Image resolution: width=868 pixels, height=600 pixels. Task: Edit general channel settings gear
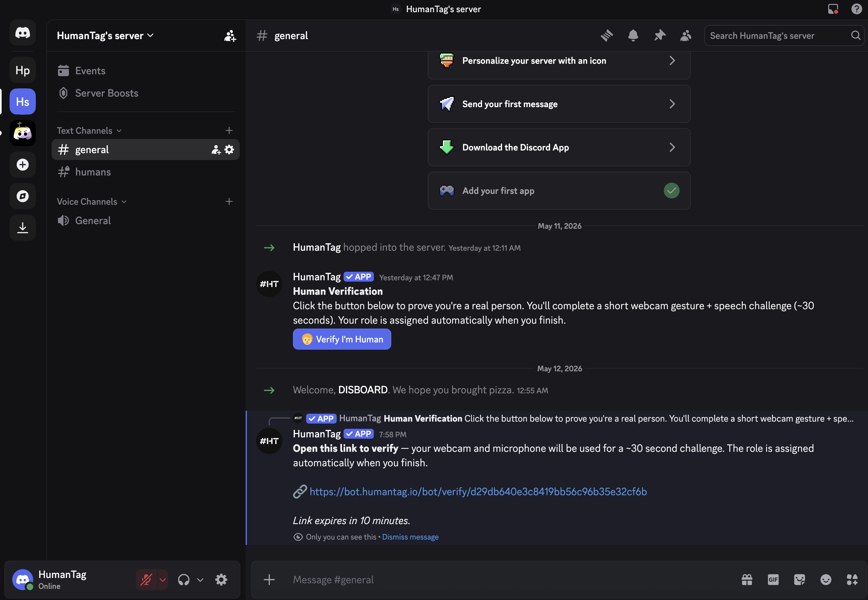click(229, 150)
